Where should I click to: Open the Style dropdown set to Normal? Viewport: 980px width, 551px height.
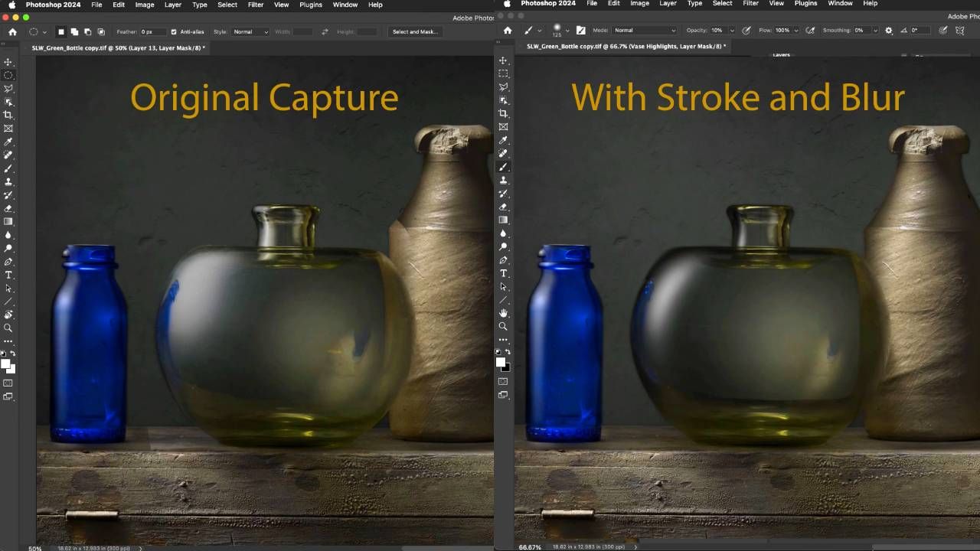pos(250,32)
